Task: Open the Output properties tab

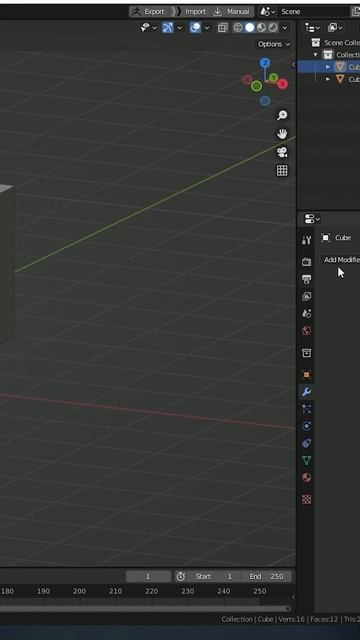Action: pos(307,279)
